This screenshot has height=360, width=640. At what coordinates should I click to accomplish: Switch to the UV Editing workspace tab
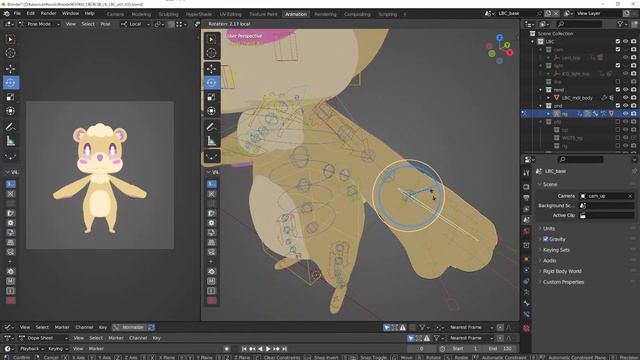(x=230, y=14)
